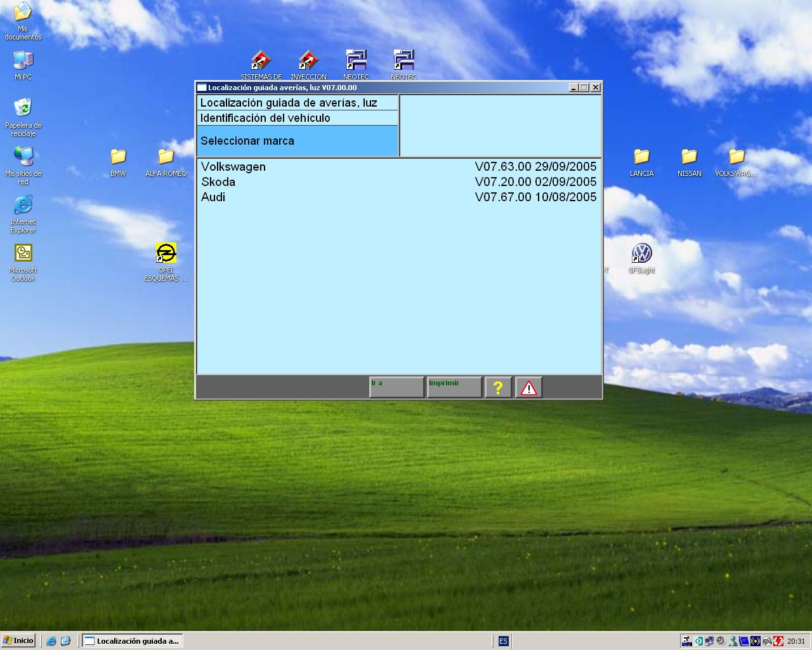Click the red warning triangle button
The height and width of the screenshot is (650, 812).
tap(528, 387)
